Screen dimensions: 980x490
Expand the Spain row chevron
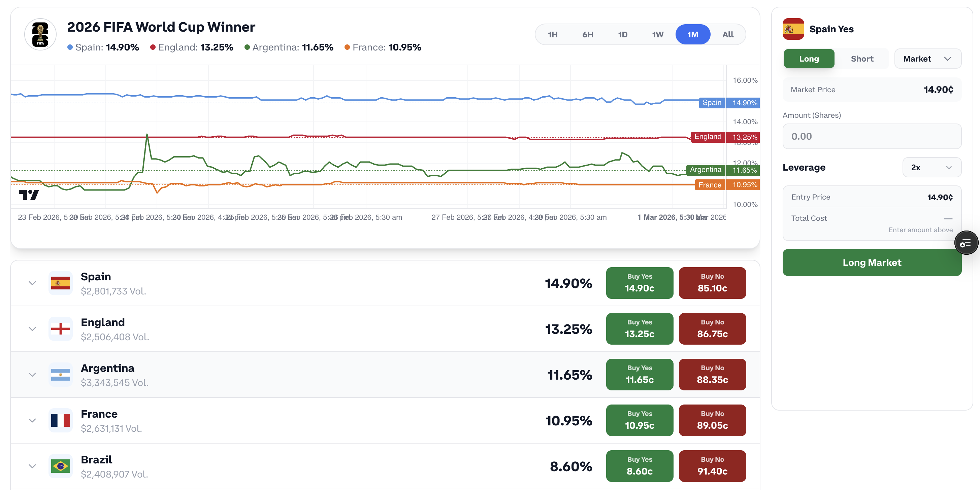(x=32, y=283)
